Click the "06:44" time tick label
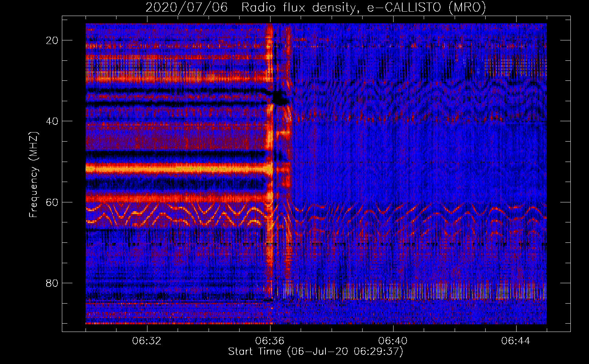The width and height of the screenshot is (589, 364). point(516,341)
